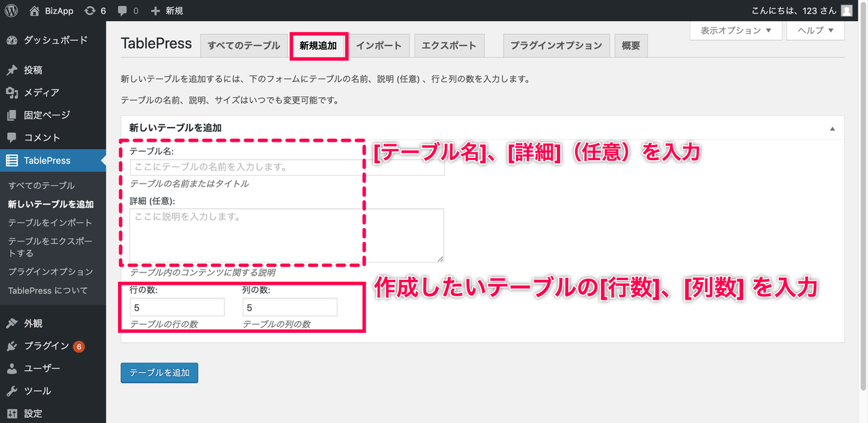Click the テーブル名 input field
868x423 pixels.
point(287,167)
